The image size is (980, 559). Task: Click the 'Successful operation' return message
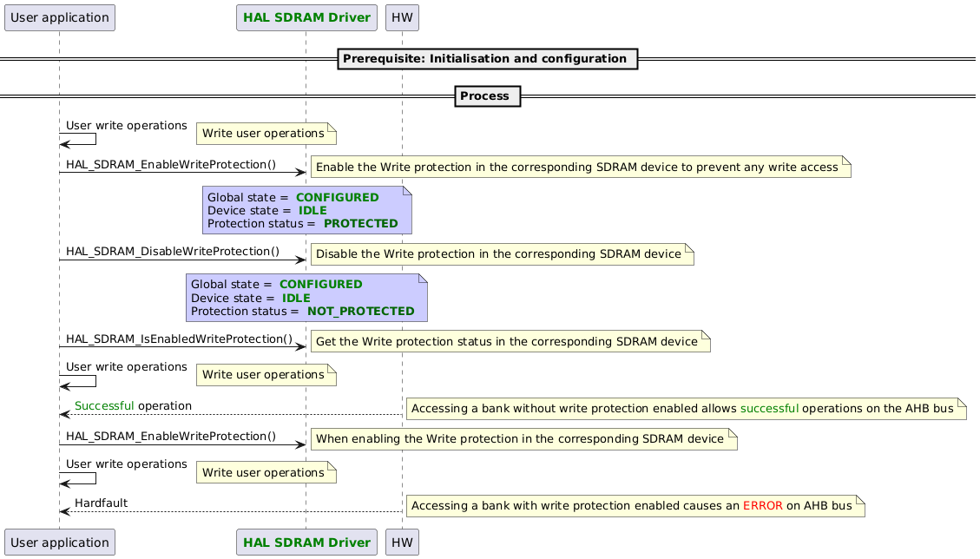pos(133,406)
